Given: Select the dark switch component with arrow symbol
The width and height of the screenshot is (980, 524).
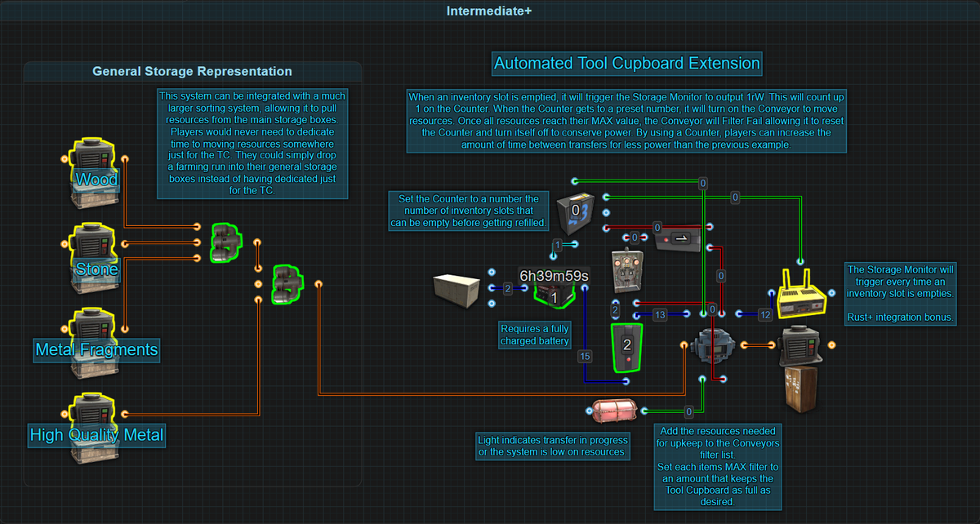Looking at the screenshot, I should (678, 238).
